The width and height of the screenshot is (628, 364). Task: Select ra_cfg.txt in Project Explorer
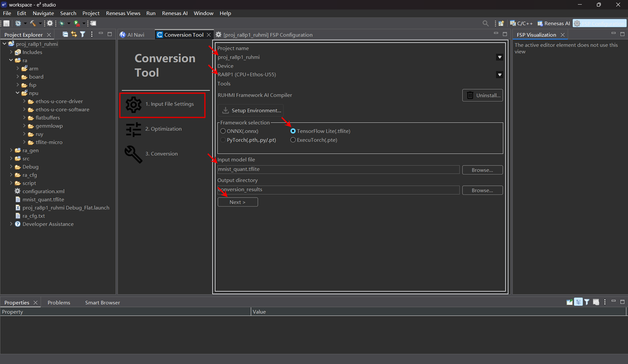click(33, 216)
